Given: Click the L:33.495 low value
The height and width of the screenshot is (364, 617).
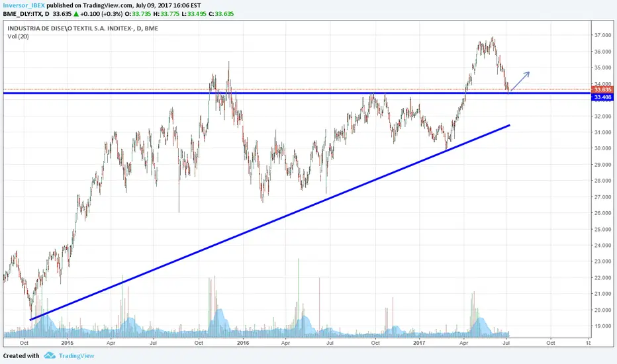Looking at the screenshot, I should pos(194,14).
